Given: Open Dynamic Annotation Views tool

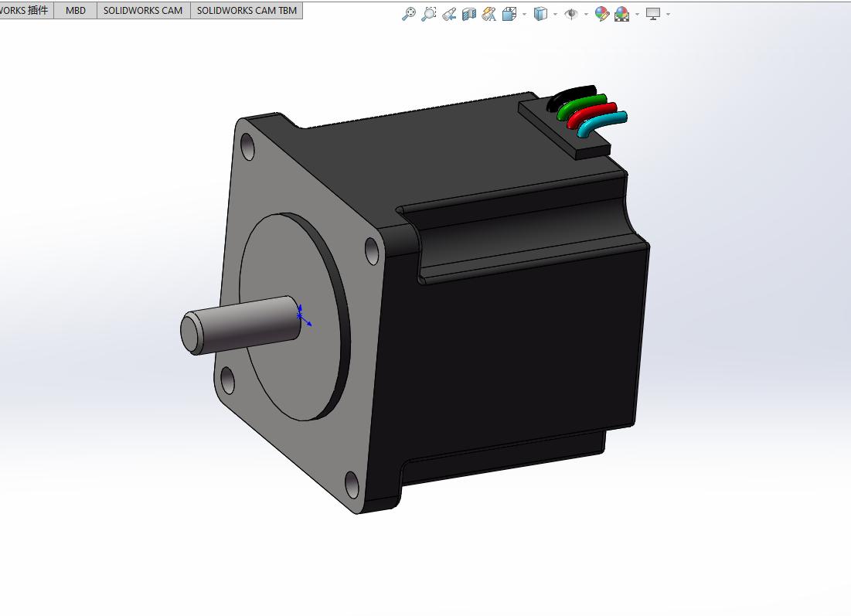Looking at the screenshot, I should coord(489,14).
